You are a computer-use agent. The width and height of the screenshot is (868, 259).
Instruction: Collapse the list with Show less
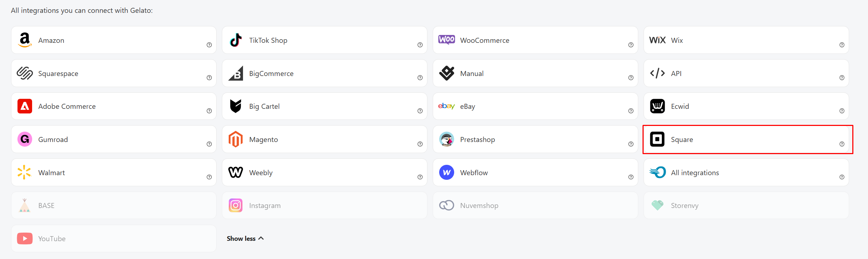click(245, 238)
